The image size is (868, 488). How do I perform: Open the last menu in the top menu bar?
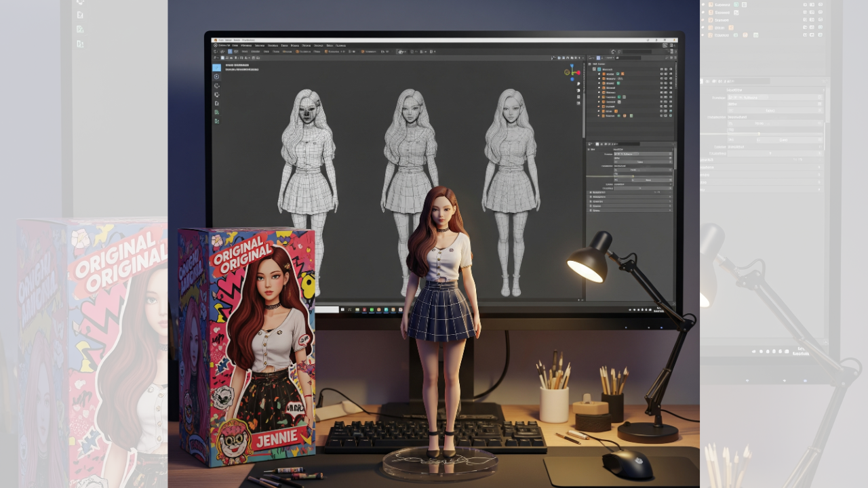[x=340, y=45]
